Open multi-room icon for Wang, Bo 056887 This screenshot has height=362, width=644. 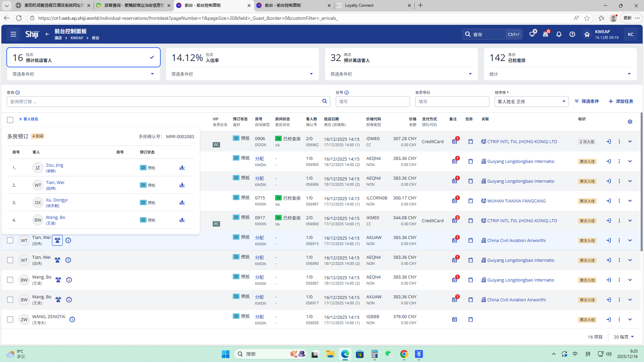(58, 280)
